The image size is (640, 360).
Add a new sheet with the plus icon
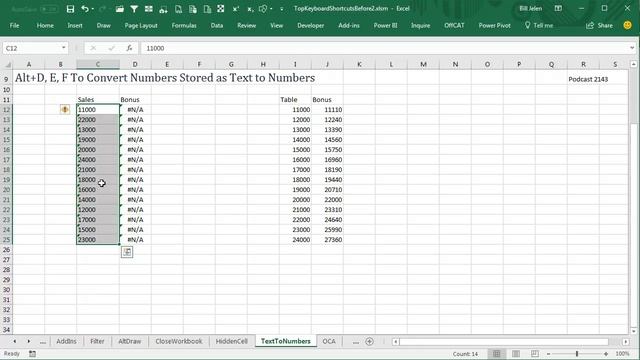369,342
